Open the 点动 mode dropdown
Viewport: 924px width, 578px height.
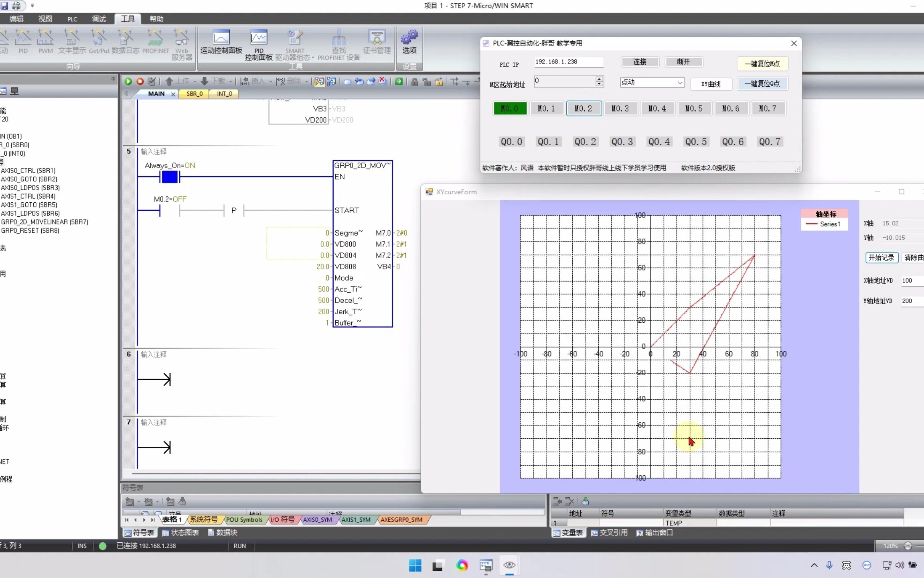(680, 83)
